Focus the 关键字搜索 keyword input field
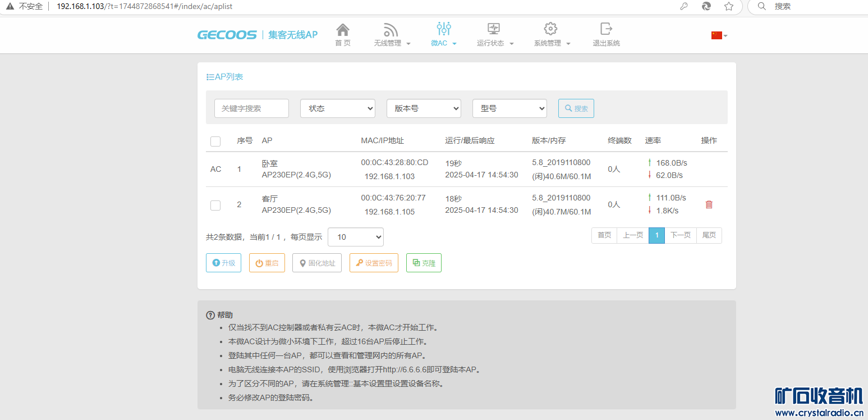Image resolution: width=868 pixels, height=420 pixels. click(251, 108)
